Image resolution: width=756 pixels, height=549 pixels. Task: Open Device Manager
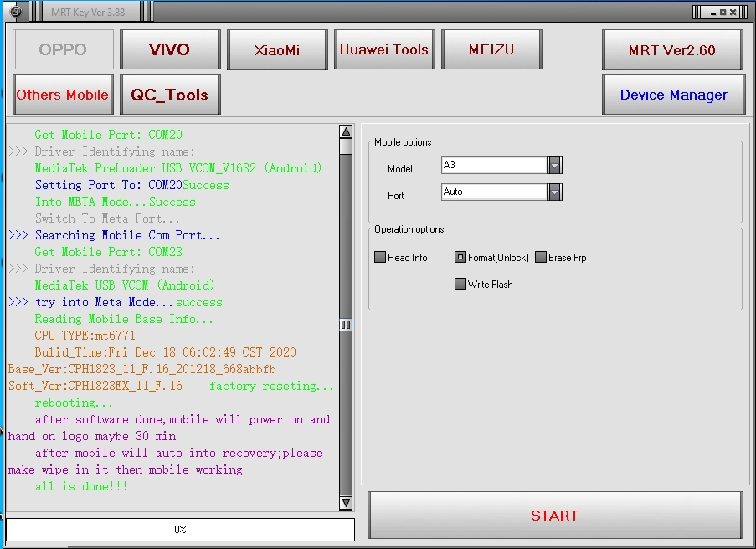point(674,95)
